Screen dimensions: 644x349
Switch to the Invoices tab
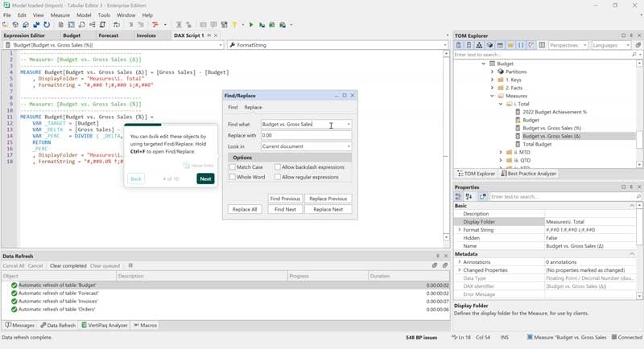tap(146, 35)
